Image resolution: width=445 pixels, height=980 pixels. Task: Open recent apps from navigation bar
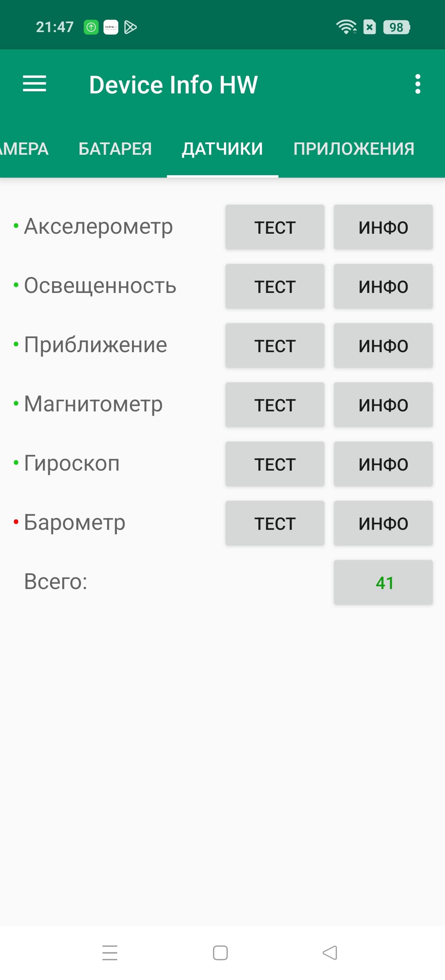(x=110, y=953)
